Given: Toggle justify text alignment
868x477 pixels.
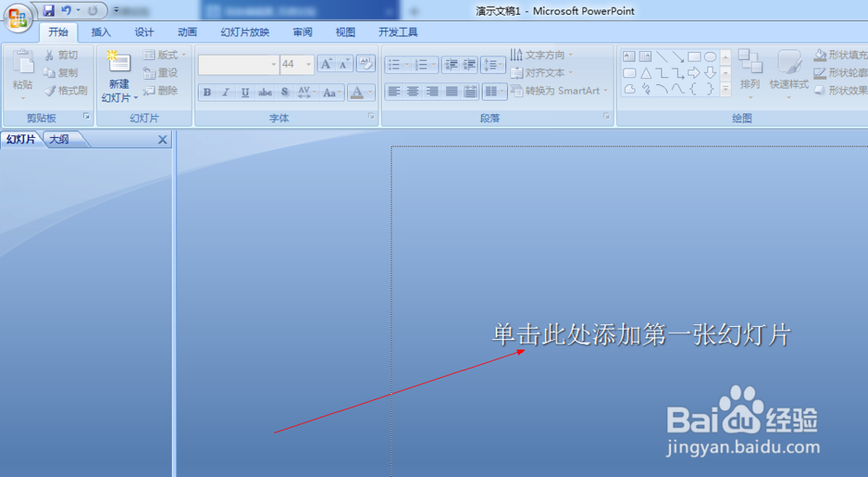Looking at the screenshot, I should [451, 91].
